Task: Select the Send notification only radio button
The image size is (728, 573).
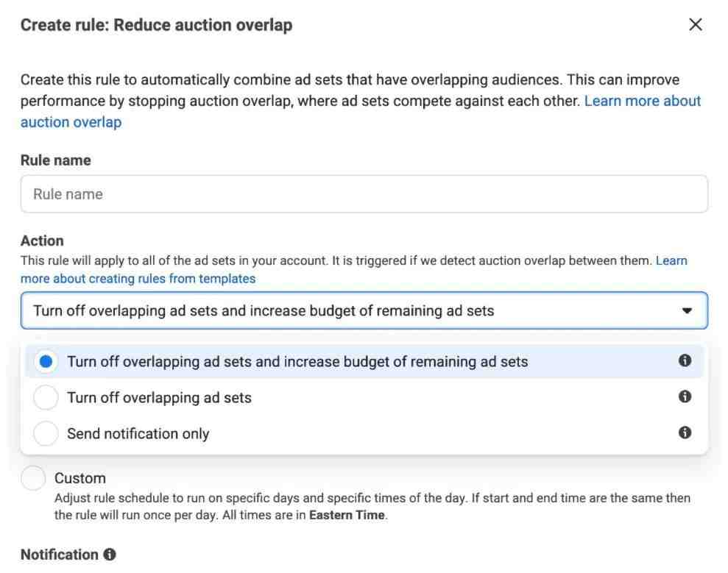Action: click(46, 433)
